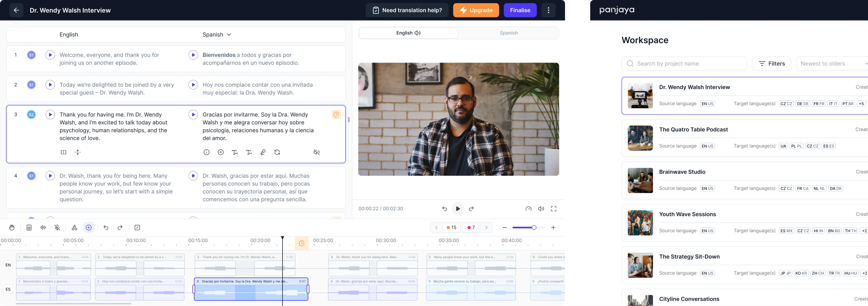868x306 pixels.
Task: Play Spanish audio for segment 4
Action: [193, 176]
